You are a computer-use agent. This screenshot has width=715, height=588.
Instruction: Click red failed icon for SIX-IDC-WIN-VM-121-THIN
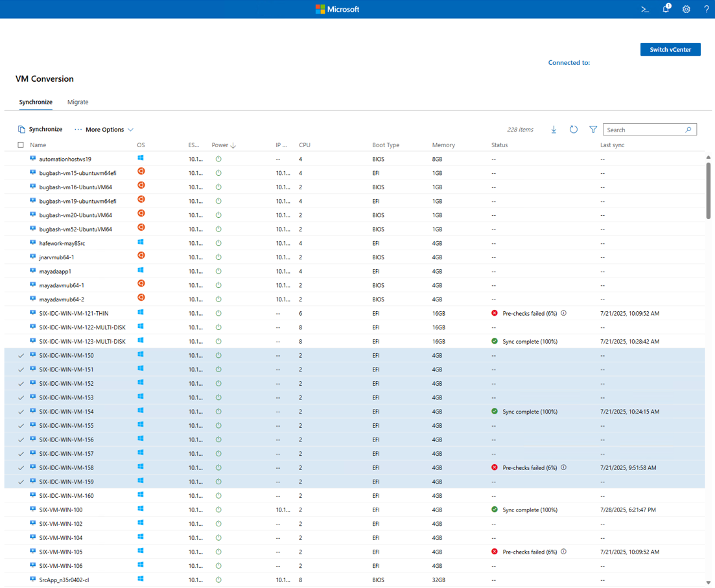click(x=495, y=313)
